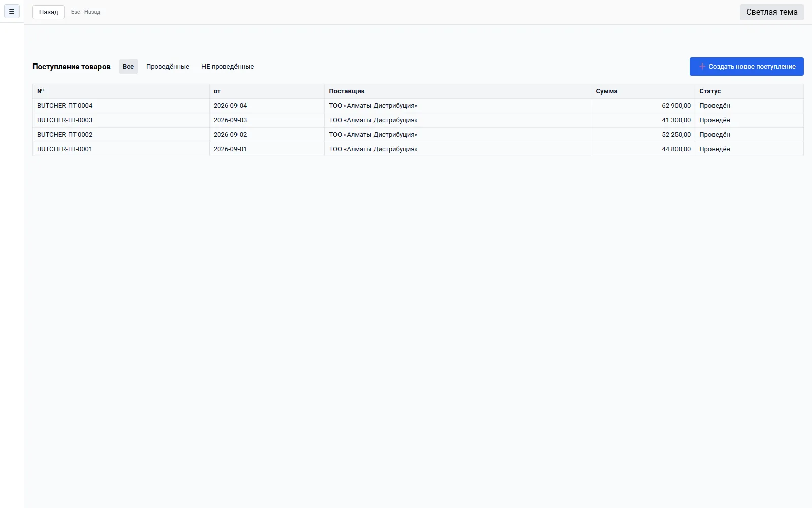Select the row dated 2026-09-03
The width and height of the screenshot is (812, 508).
(418, 120)
